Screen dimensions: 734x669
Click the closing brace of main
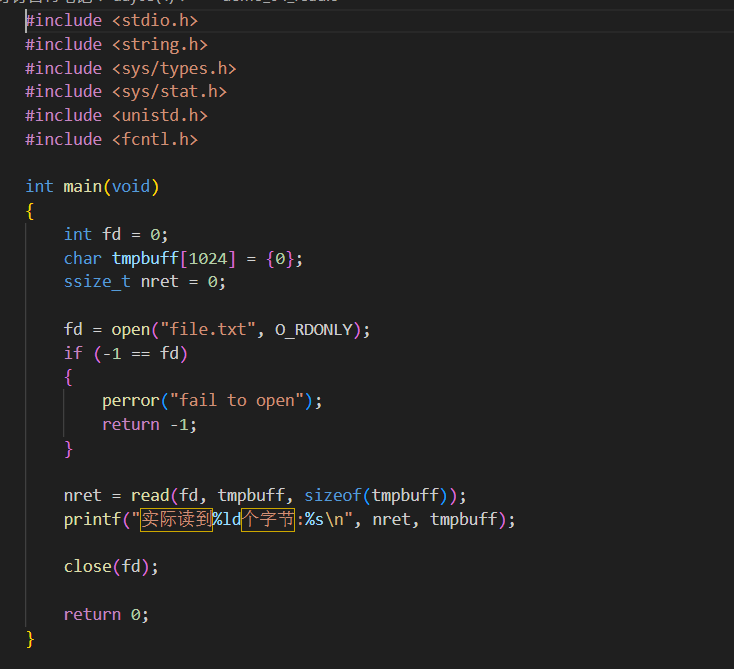click(x=30, y=639)
